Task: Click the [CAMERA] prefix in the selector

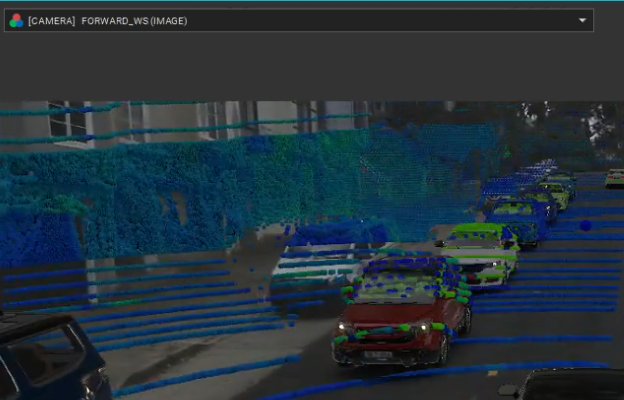Action: click(51, 21)
